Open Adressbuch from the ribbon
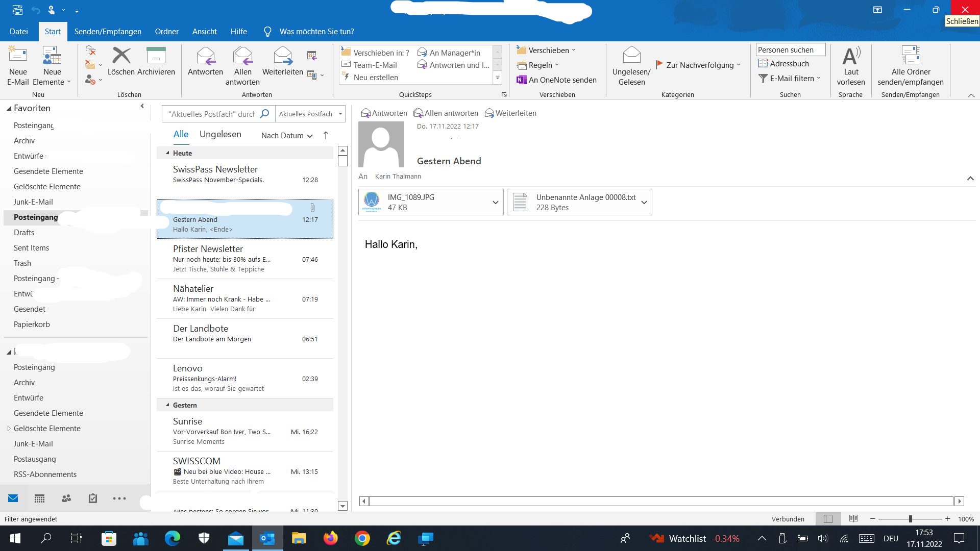This screenshot has width=980, height=551. [783, 64]
